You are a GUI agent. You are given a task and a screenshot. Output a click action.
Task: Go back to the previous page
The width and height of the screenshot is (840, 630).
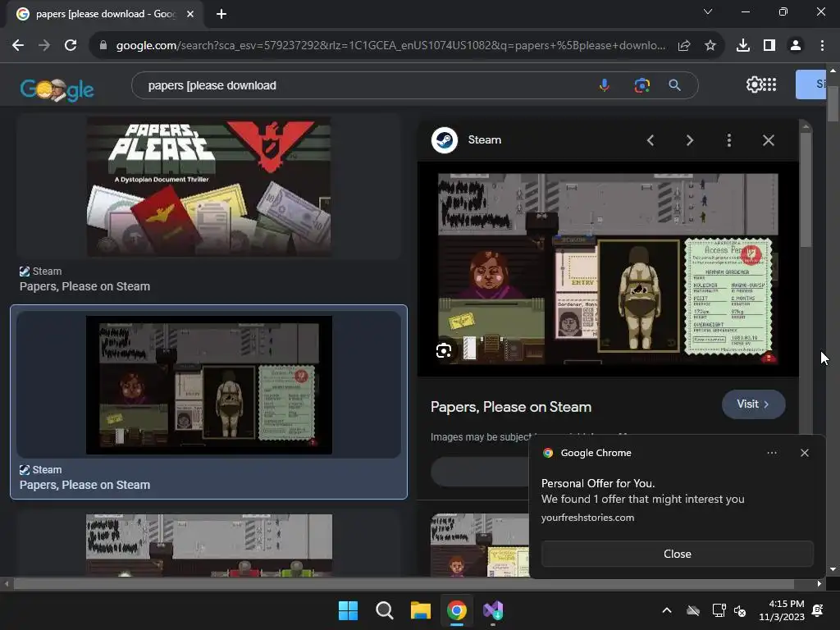pos(18,46)
